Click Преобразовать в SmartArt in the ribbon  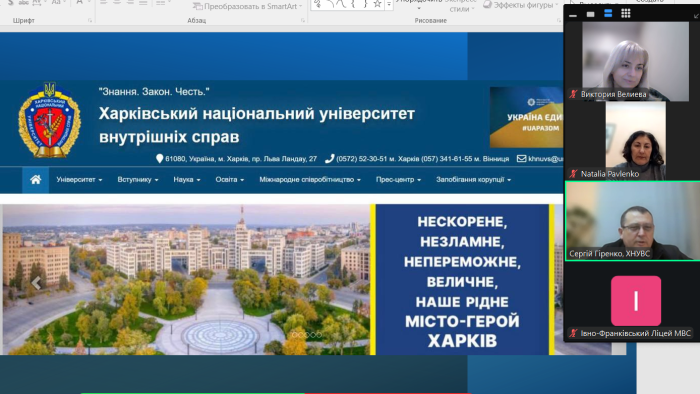pos(248,6)
